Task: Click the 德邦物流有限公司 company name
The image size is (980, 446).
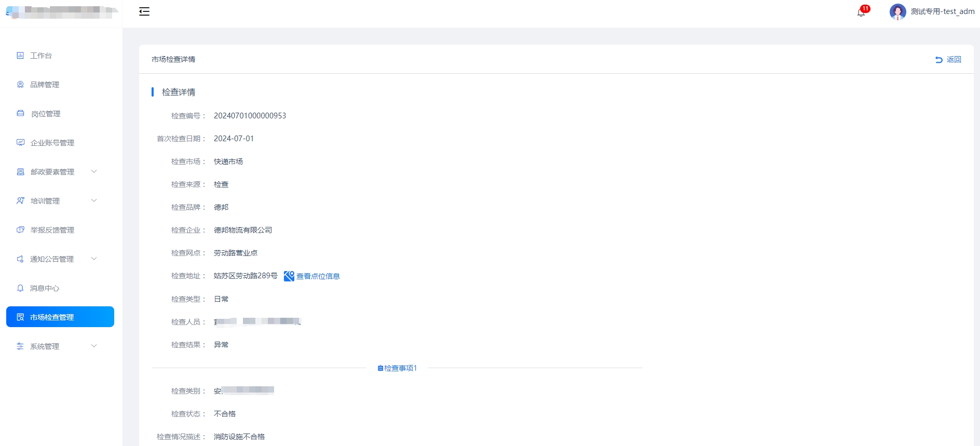Action: coord(243,230)
